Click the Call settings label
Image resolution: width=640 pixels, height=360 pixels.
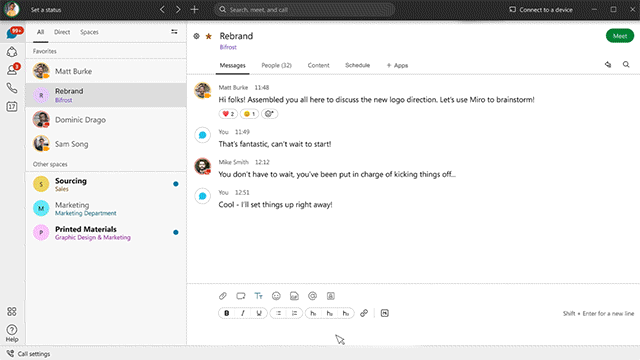click(34, 354)
